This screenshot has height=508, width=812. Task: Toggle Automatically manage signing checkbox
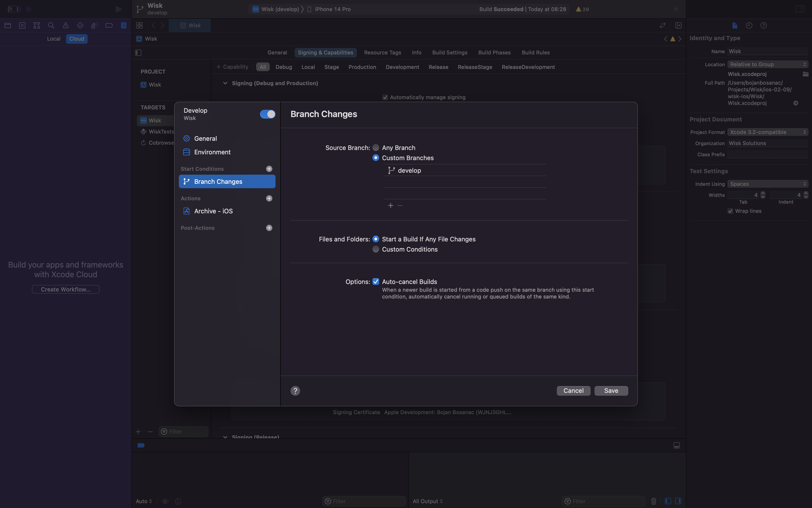click(385, 97)
